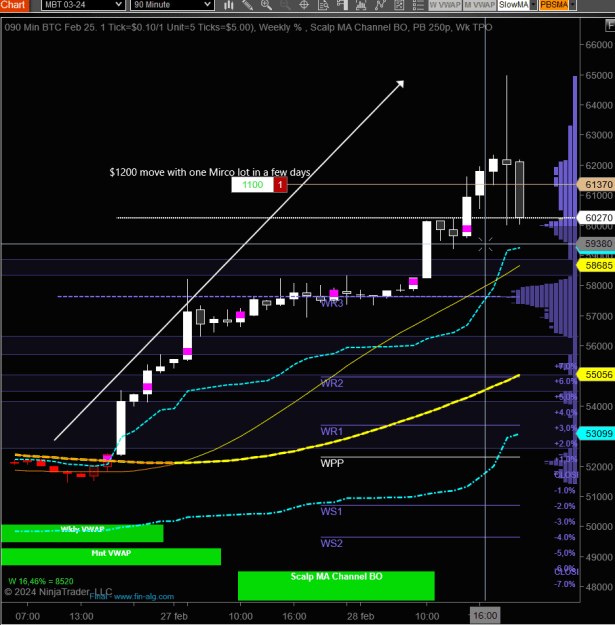Open the data series icon
Viewport: 615px width, 625px height.
[399, 5]
